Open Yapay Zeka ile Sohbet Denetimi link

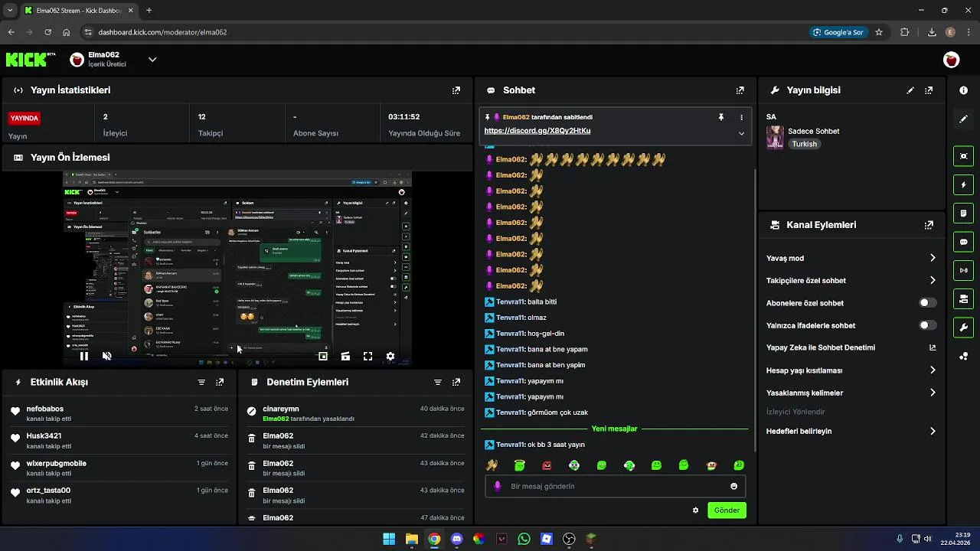[933, 347]
